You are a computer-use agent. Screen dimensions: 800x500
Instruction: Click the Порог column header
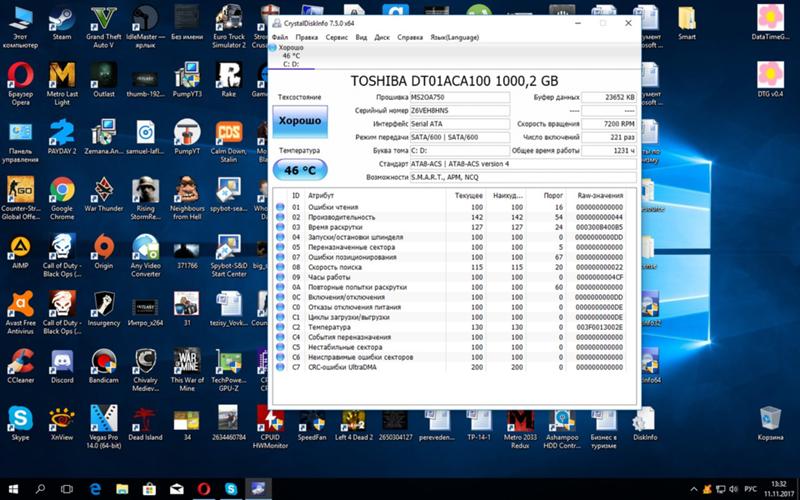(546, 195)
